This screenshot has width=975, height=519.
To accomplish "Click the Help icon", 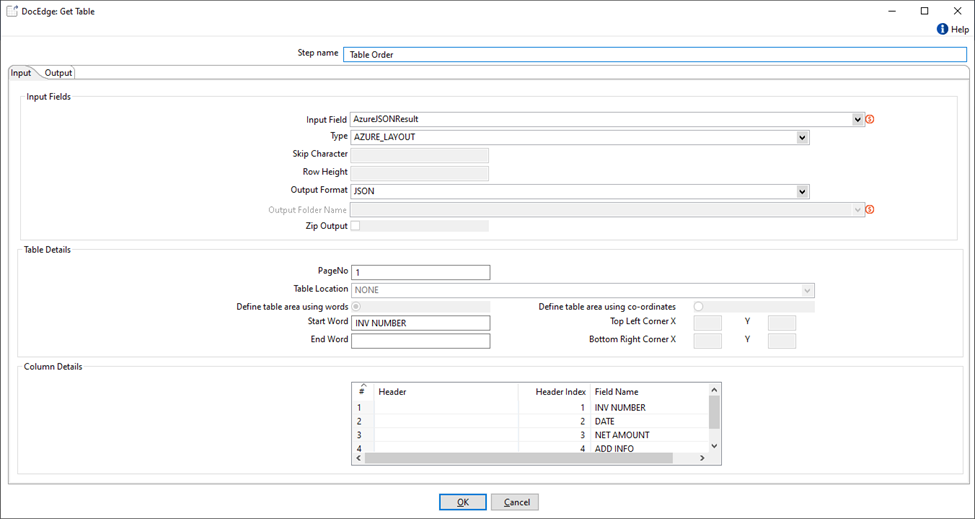I will tap(942, 30).
